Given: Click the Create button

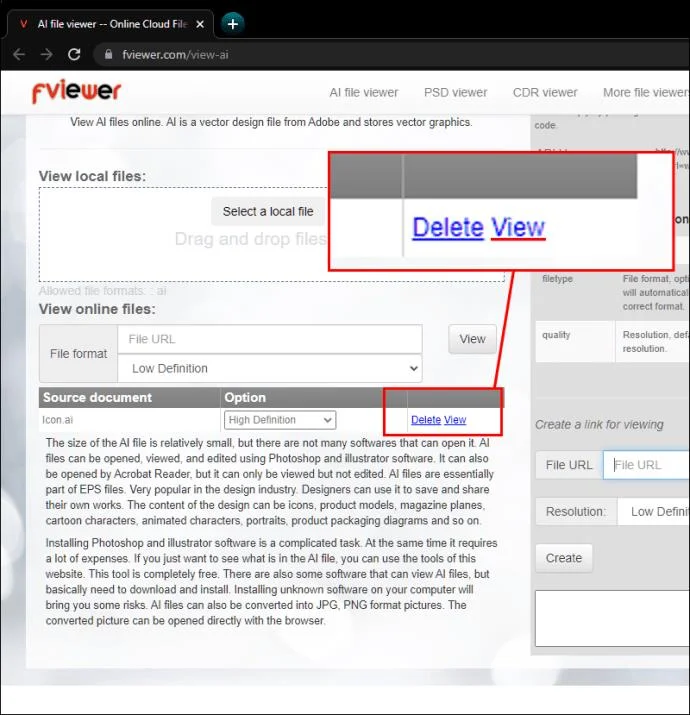Looking at the screenshot, I should 564,558.
